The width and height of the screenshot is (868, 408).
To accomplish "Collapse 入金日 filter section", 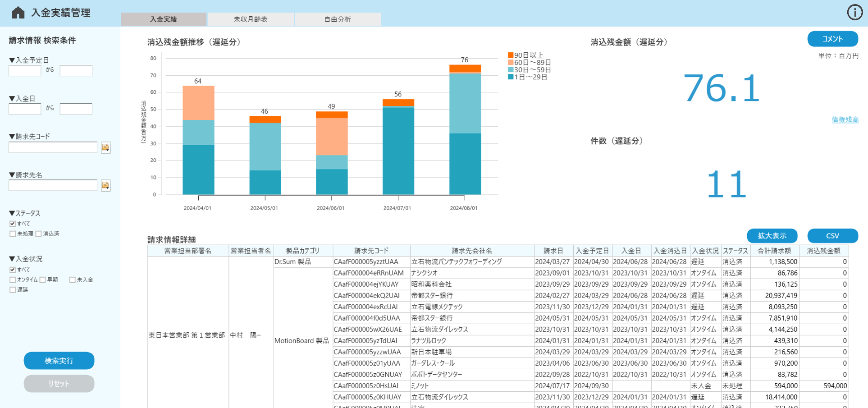I will pyautogui.click(x=12, y=98).
